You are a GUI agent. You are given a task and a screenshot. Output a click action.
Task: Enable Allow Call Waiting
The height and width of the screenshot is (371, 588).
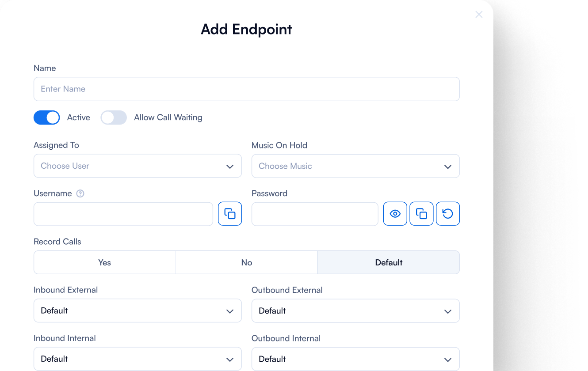114,117
